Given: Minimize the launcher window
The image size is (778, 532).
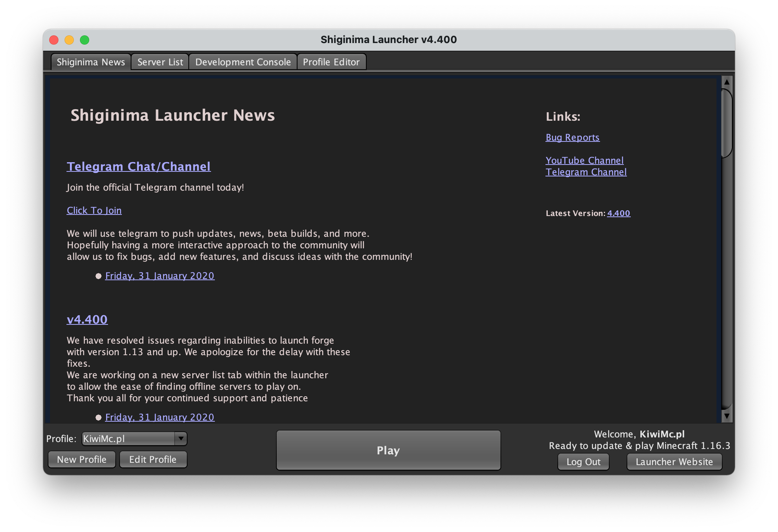Looking at the screenshot, I should [x=69, y=40].
